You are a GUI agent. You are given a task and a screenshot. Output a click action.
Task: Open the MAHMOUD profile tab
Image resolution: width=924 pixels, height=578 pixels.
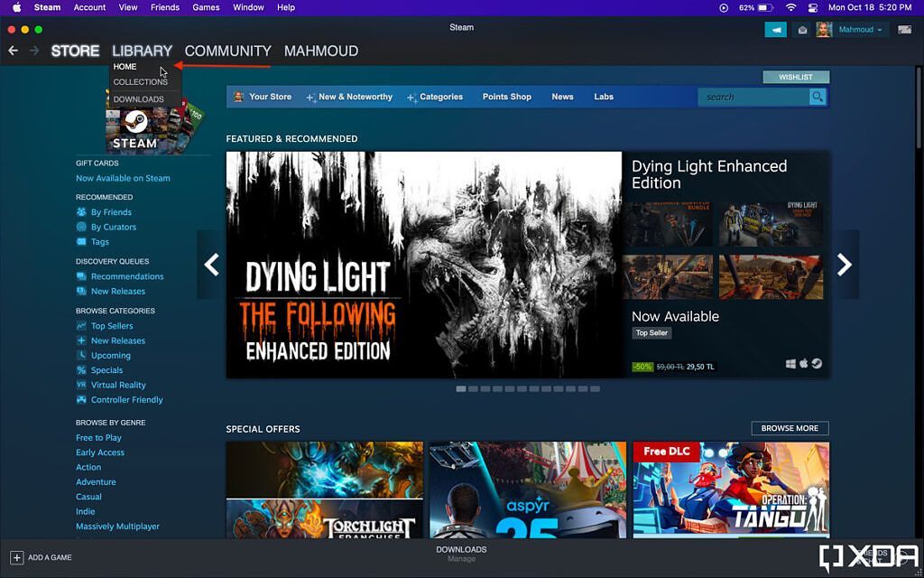click(321, 51)
